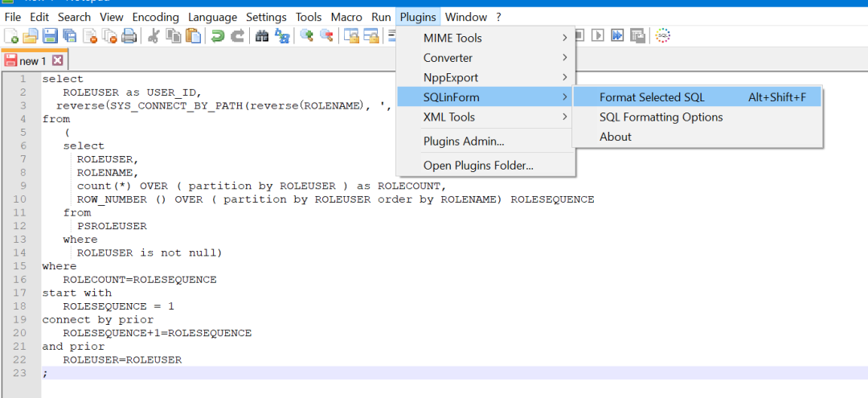The width and height of the screenshot is (868, 398).
Task: Open the View menu
Action: tap(112, 17)
